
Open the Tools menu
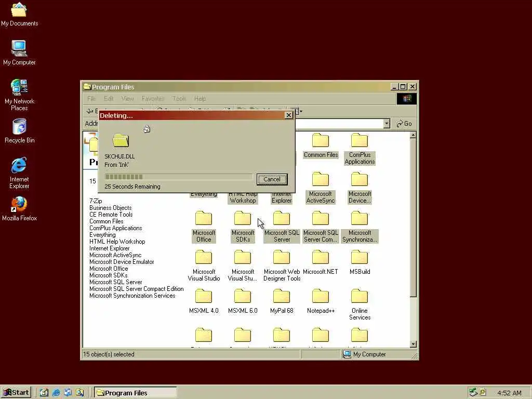(179, 98)
